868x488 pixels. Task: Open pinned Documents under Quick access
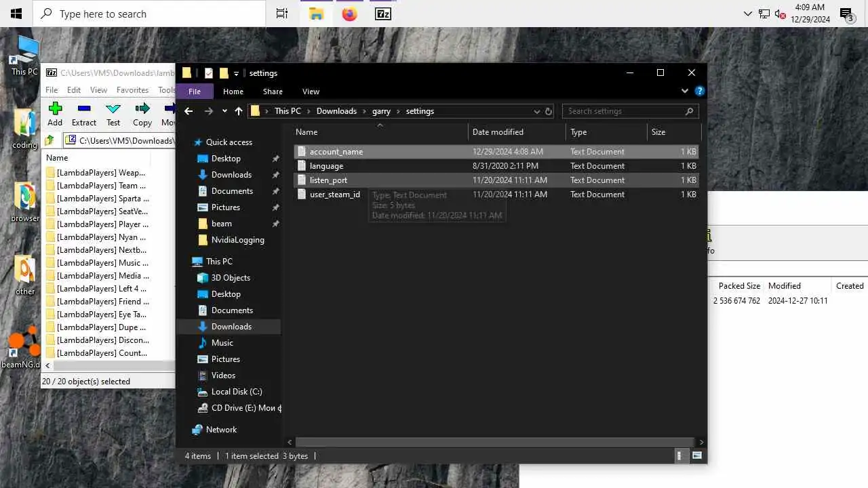[x=232, y=191]
